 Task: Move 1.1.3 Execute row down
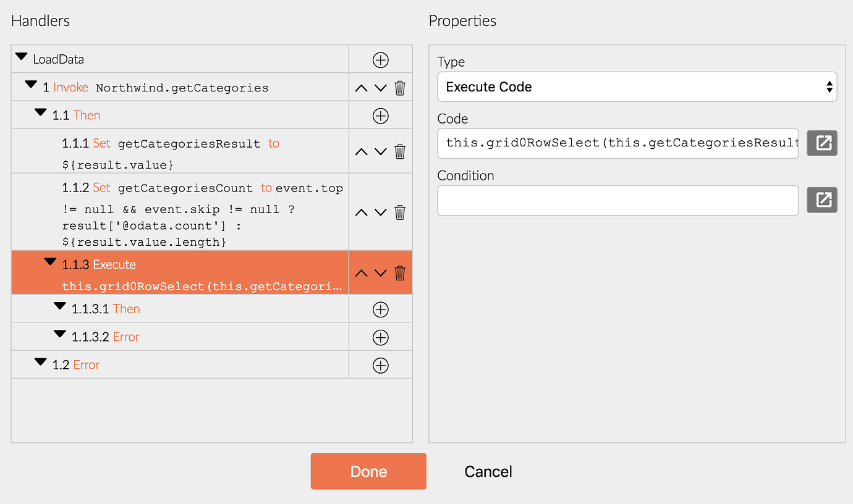pos(381,274)
